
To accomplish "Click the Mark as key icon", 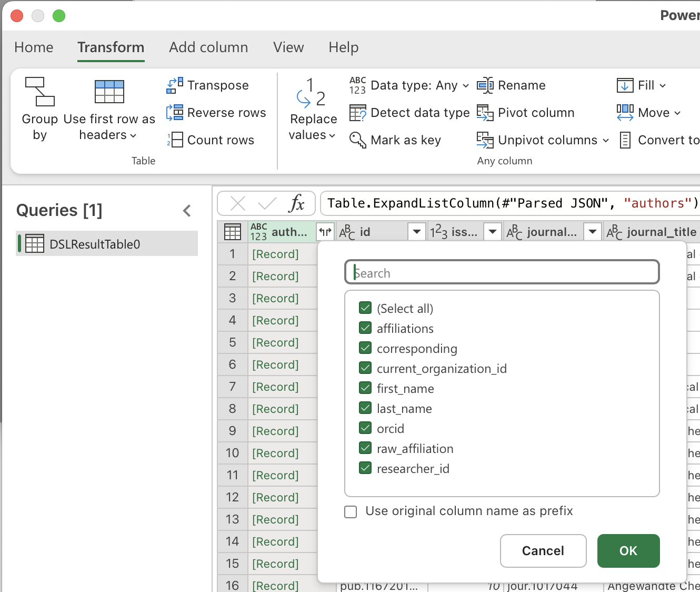I will tap(358, 140).
